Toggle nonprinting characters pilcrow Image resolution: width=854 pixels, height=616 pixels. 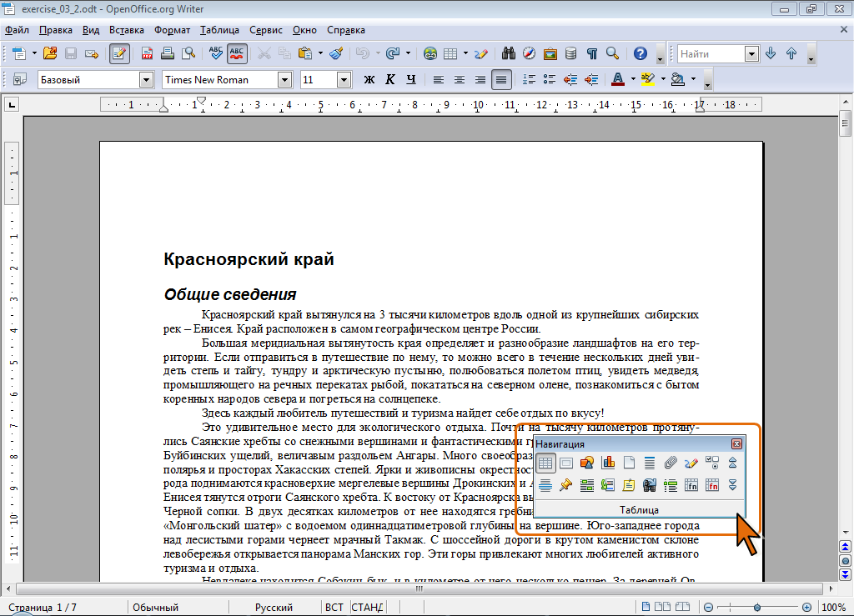(592, 53)
